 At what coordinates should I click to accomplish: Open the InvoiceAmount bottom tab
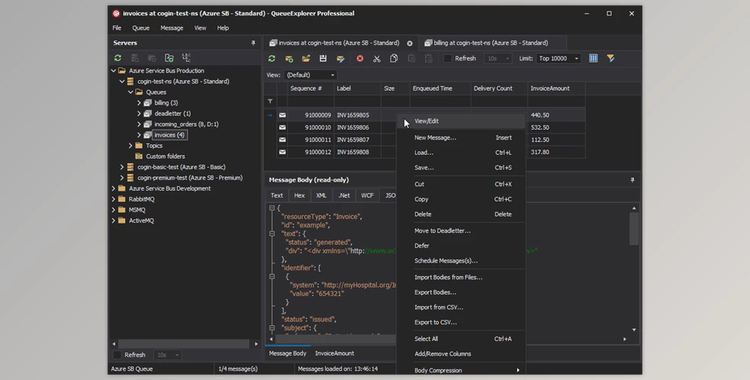point(334,353)
